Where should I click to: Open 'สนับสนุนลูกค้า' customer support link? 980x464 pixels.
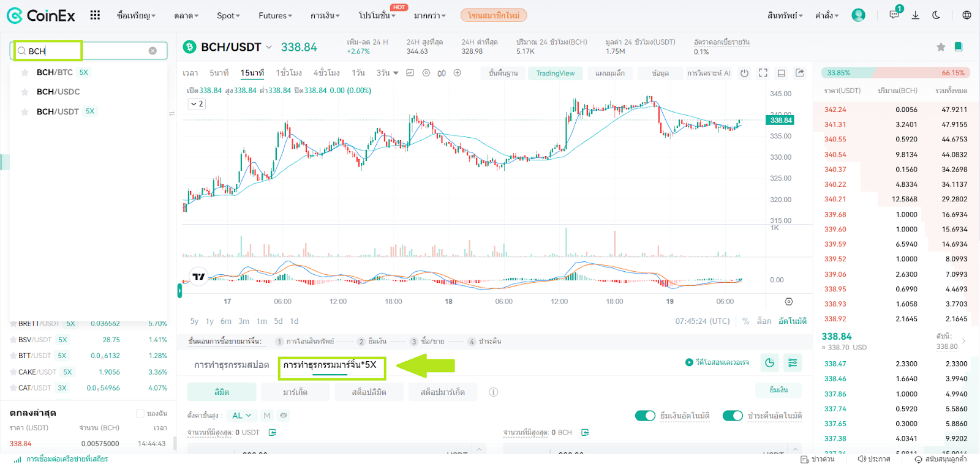tap(941, 459)
